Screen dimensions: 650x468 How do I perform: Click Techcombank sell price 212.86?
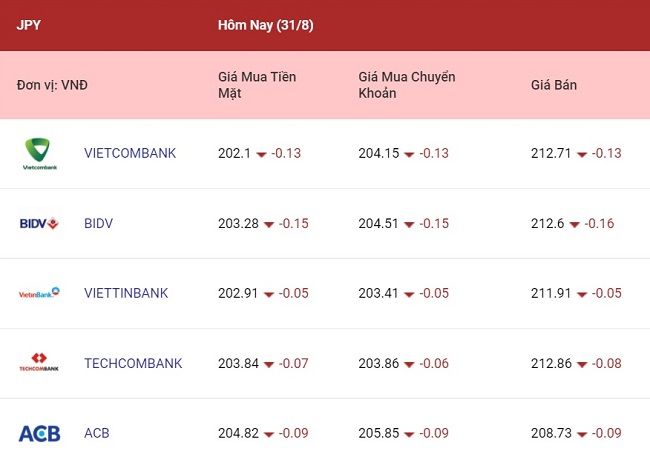(551, 363)
